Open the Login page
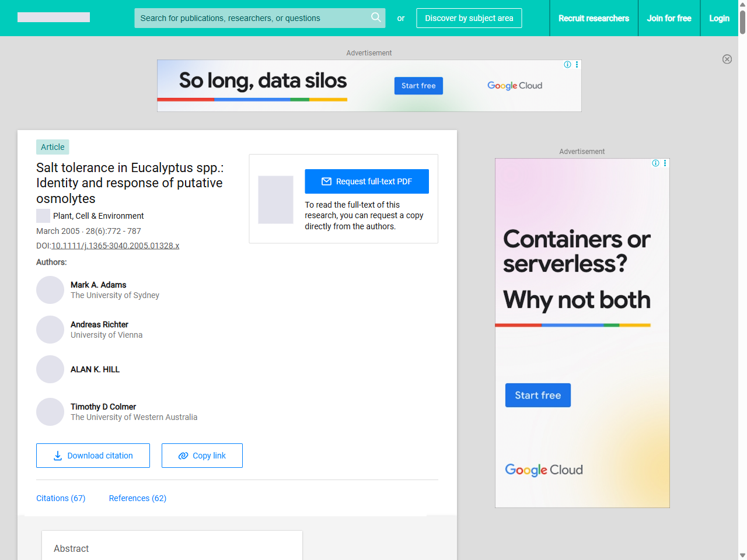 coord(719,18)
